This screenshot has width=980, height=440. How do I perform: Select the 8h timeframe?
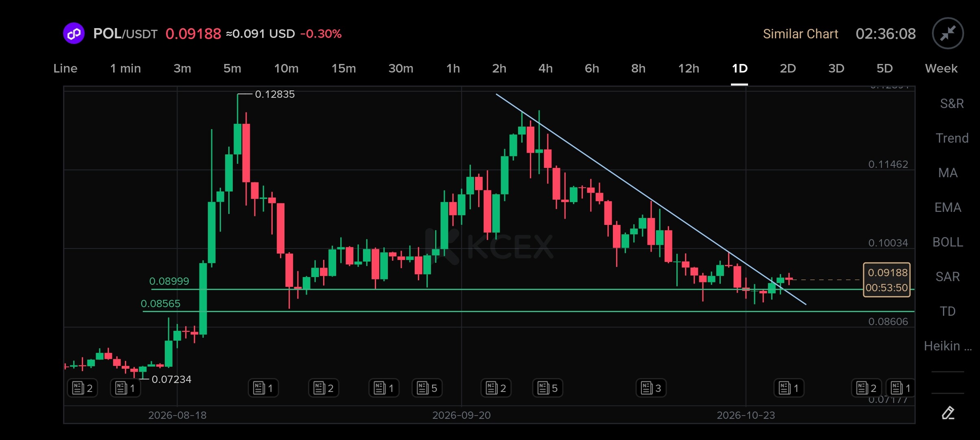638,68
